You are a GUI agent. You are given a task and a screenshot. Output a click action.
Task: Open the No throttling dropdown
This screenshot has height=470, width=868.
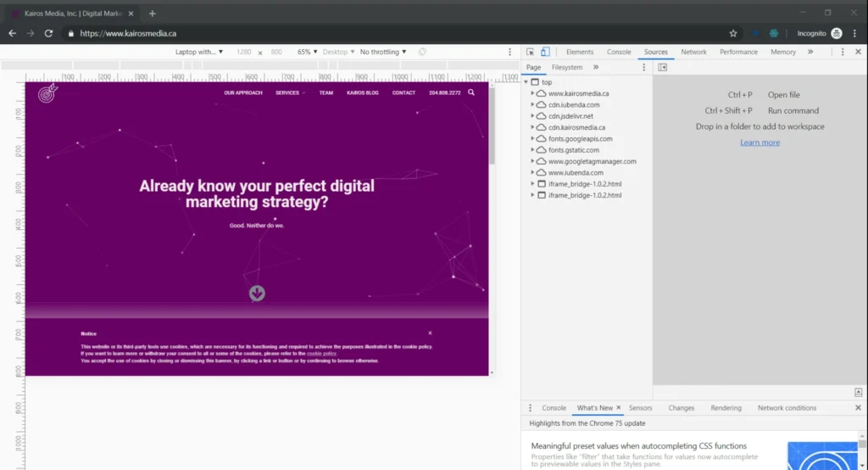383,52
